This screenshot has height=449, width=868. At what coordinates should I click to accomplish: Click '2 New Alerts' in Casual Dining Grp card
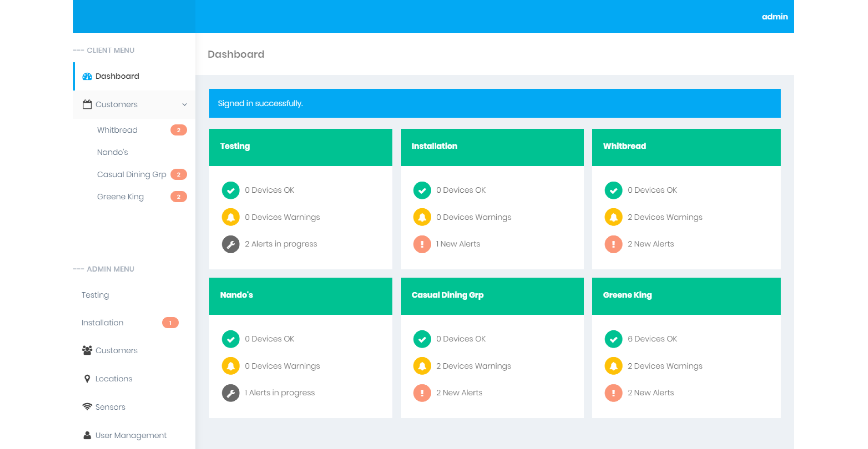pyautogui.click(x=459, y=393)
